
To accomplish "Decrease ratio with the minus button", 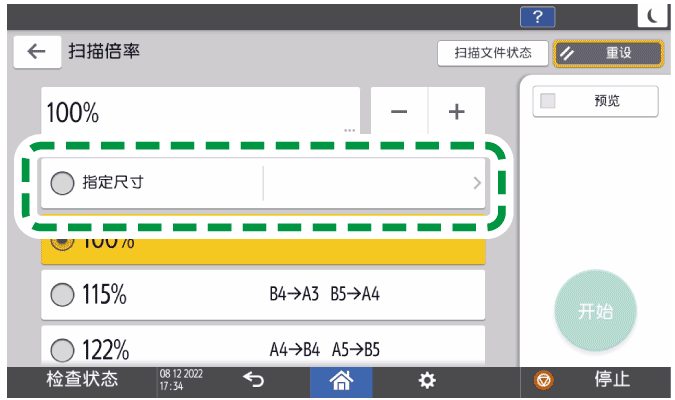I will point(399,111).
